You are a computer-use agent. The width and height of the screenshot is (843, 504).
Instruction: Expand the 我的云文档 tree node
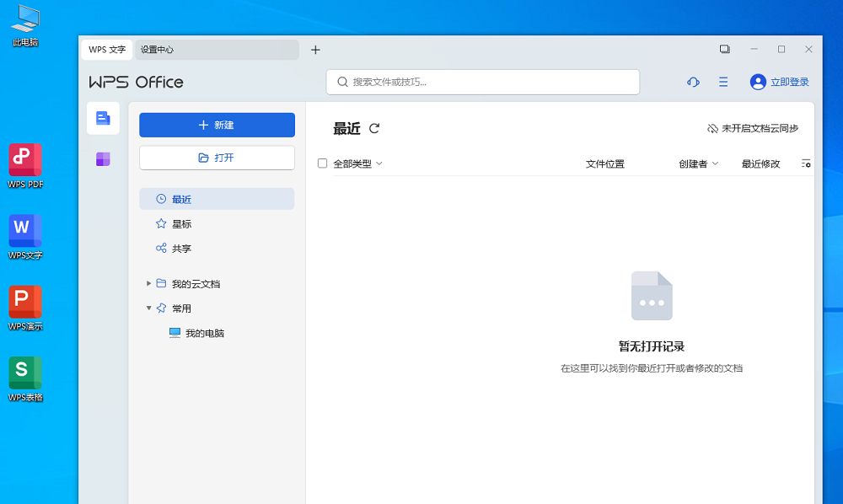[149, 283]
